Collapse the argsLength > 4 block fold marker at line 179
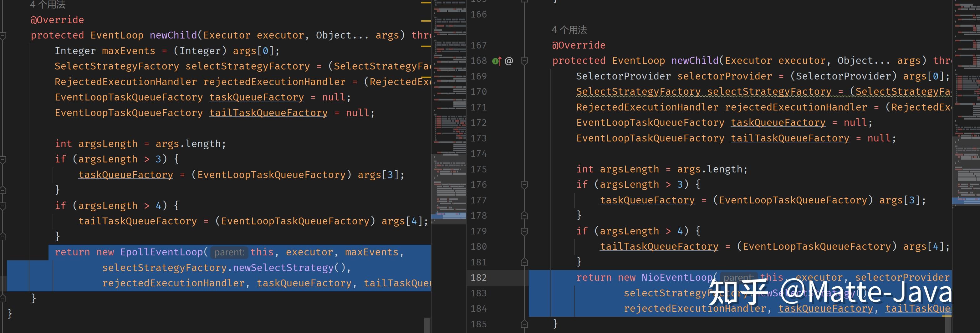 [525, 231]
